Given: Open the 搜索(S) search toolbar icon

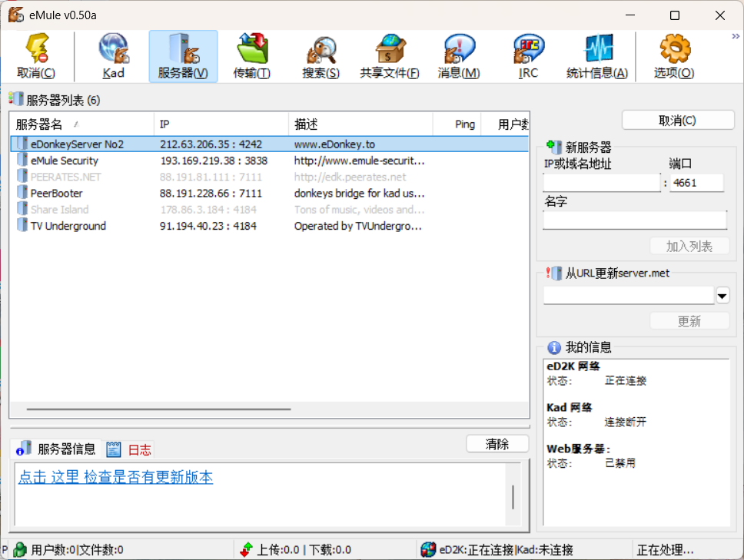Looking at the screenshot, I should pos(321,56).
